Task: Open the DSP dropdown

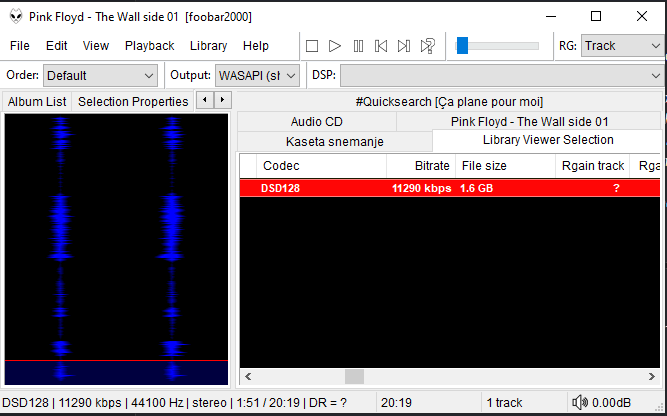Action: click(501, 76)
